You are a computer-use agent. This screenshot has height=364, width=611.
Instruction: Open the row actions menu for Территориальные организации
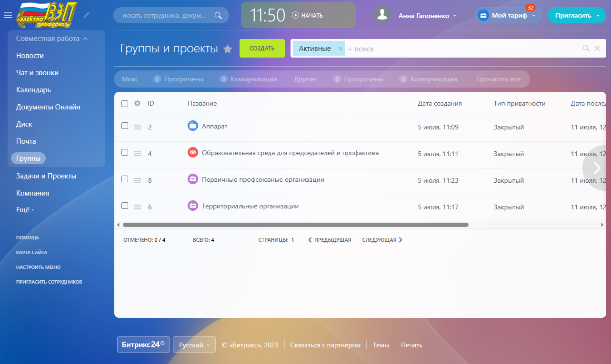(138, 207)
